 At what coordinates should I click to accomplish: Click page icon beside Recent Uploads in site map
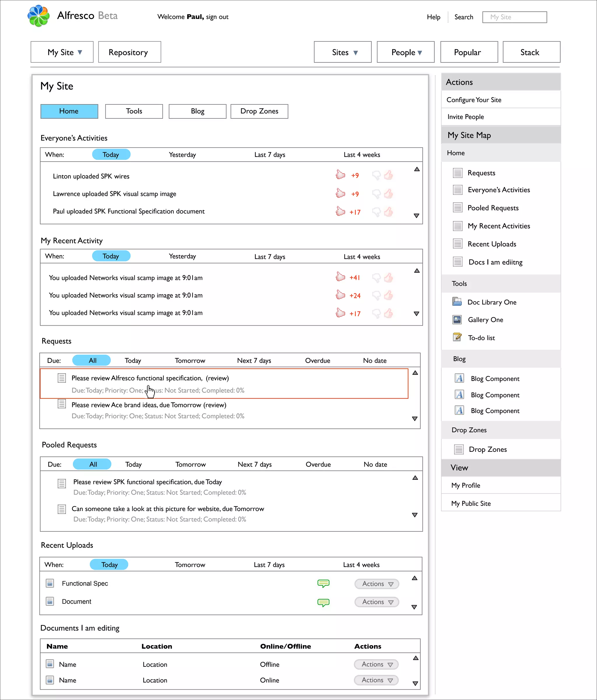pyautogui.click(x=458, y=244)
